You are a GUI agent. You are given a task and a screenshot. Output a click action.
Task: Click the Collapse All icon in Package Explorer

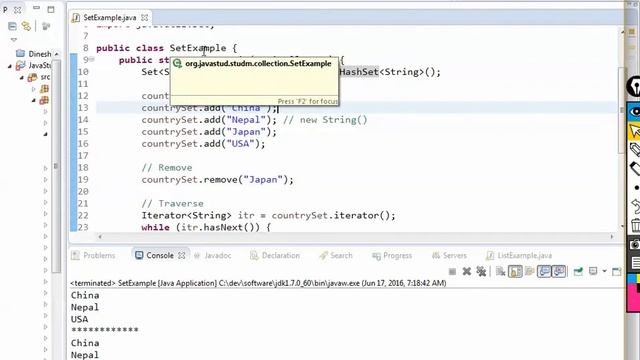pyautogui.click(x=12, y=27)
